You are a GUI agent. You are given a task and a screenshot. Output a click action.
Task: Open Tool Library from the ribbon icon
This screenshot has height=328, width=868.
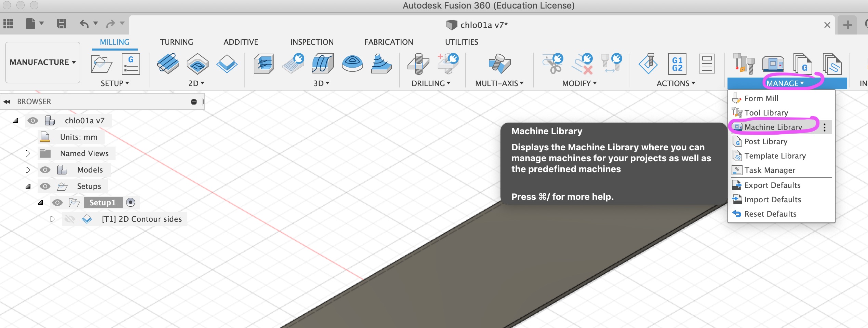click(744, 64)
